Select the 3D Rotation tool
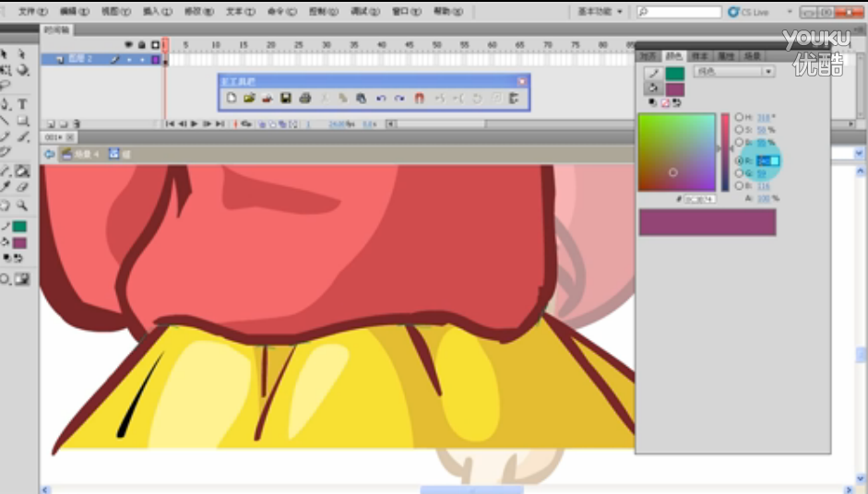 22,70
